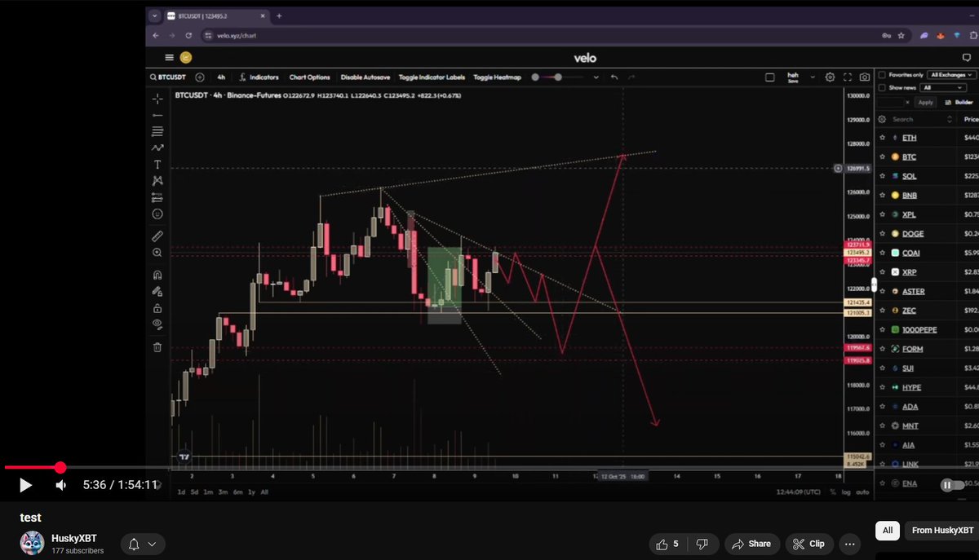The width and height of the screenshot is (979, 560).
Task: Toggle stay-in-drawing-mode pencil lock
Action: pos(157,291)
